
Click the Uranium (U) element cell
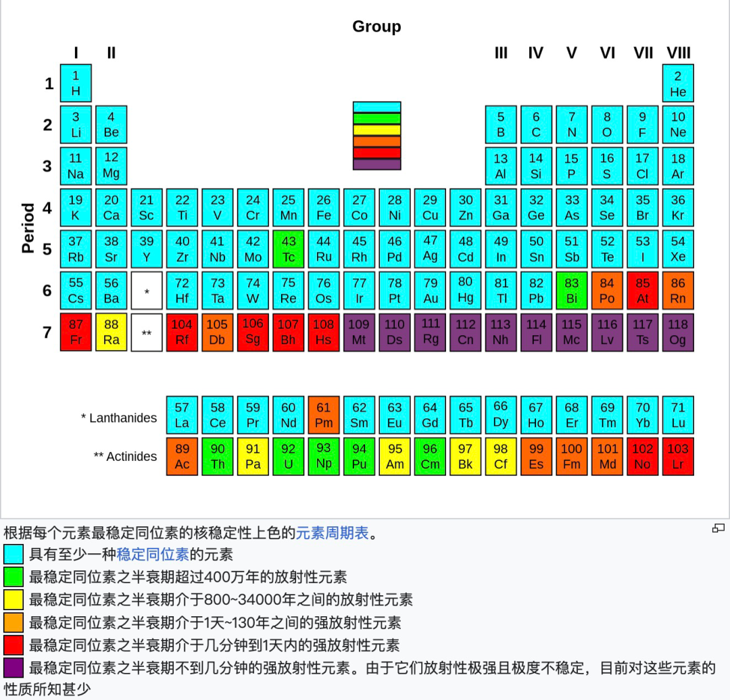coord(289,456)
